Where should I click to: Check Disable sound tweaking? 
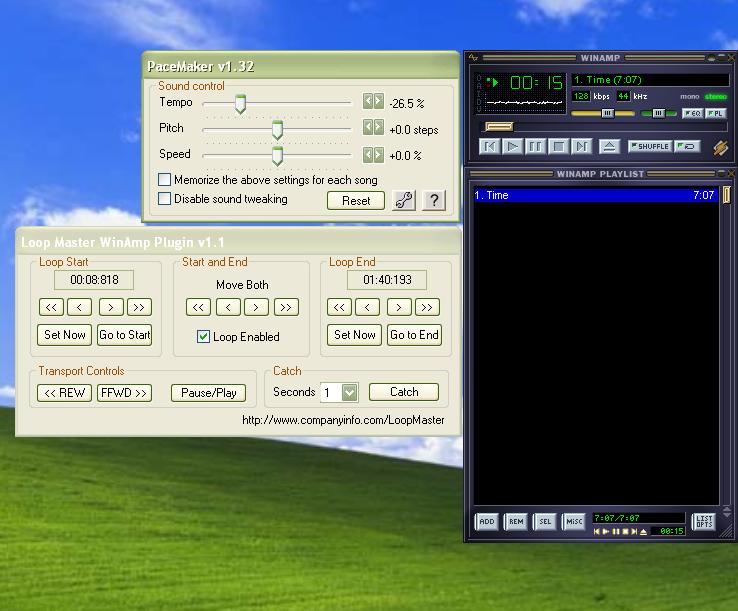(x=164, y=198)
